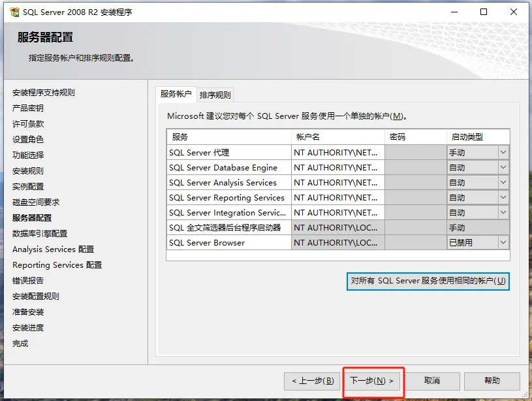Click account name field for SQL Server 代理
The height and width of the screenshot is (401, 532).
tap(338, 152)
